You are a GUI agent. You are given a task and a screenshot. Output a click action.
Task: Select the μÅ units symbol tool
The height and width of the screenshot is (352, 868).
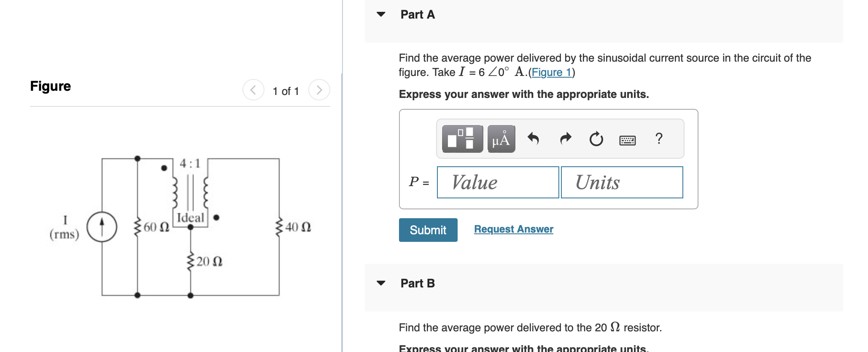click(500, 138)
